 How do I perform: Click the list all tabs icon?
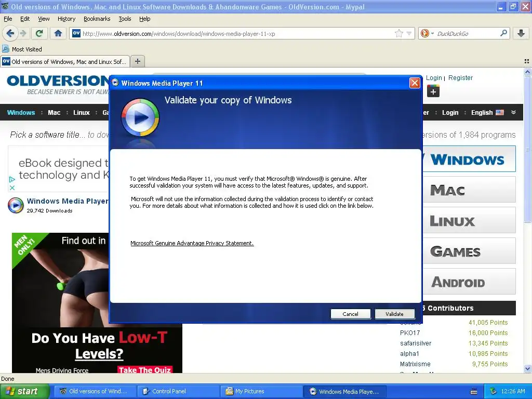click(527, 61)
